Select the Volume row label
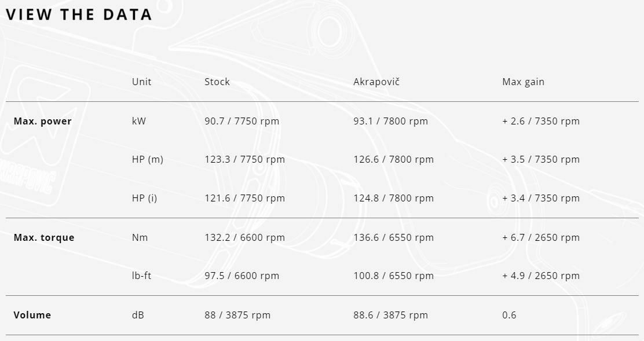Screen dimensions: 644x341 tap(32, 315)
